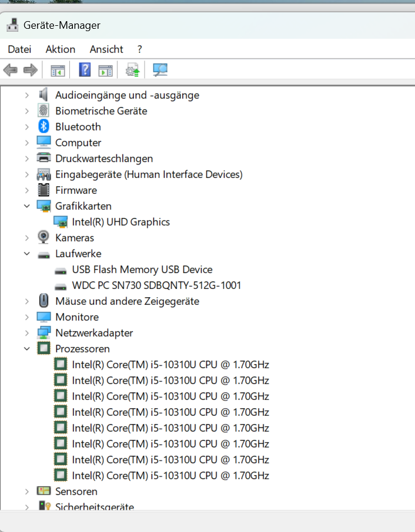The width and height of the screenshot is (415, 532).
Task: Open the Aktion menu
Action: tap(61, 49)
